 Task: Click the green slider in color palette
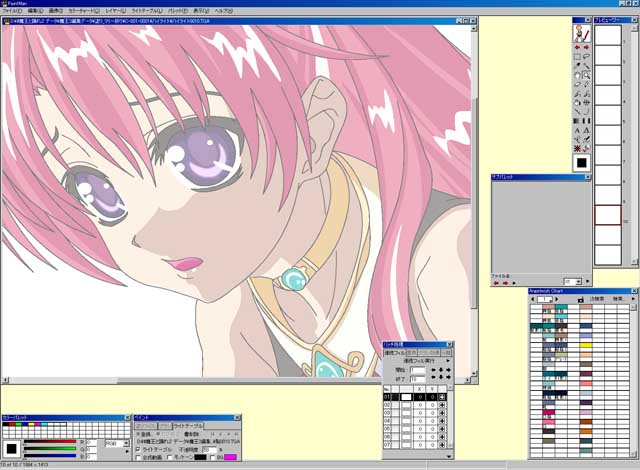pos(50,448)
